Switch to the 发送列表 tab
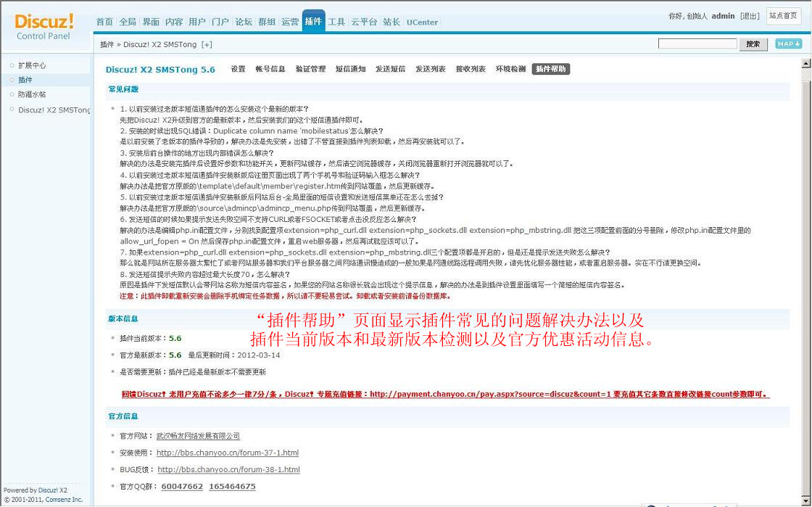The image size is (812, 507). (x=431, y=69)
